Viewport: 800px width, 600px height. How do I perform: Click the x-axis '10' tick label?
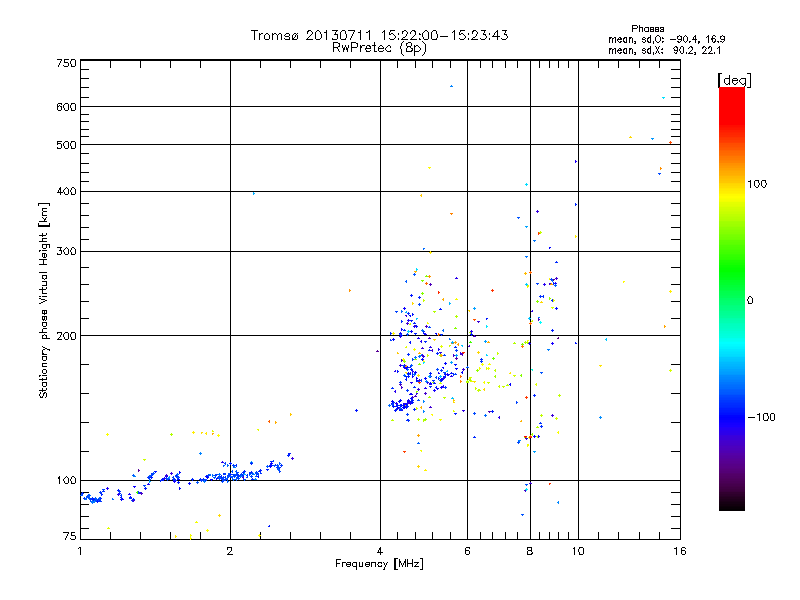click(x=578, y=551)
